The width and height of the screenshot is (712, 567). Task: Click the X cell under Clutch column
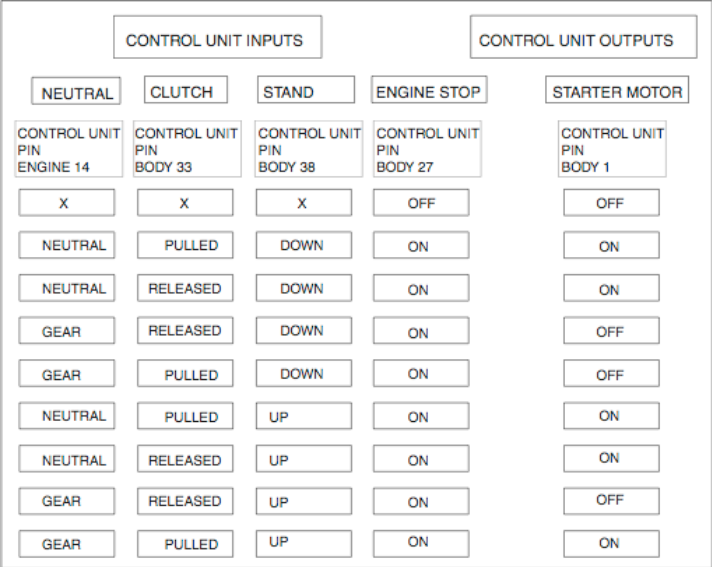coord(185,203)
